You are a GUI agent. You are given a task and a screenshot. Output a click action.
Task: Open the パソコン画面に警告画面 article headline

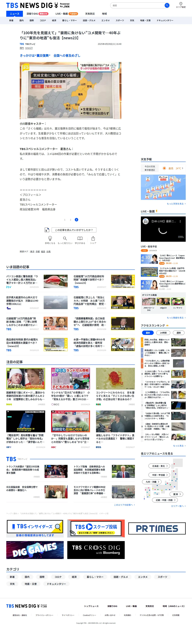tap(22, 279)
